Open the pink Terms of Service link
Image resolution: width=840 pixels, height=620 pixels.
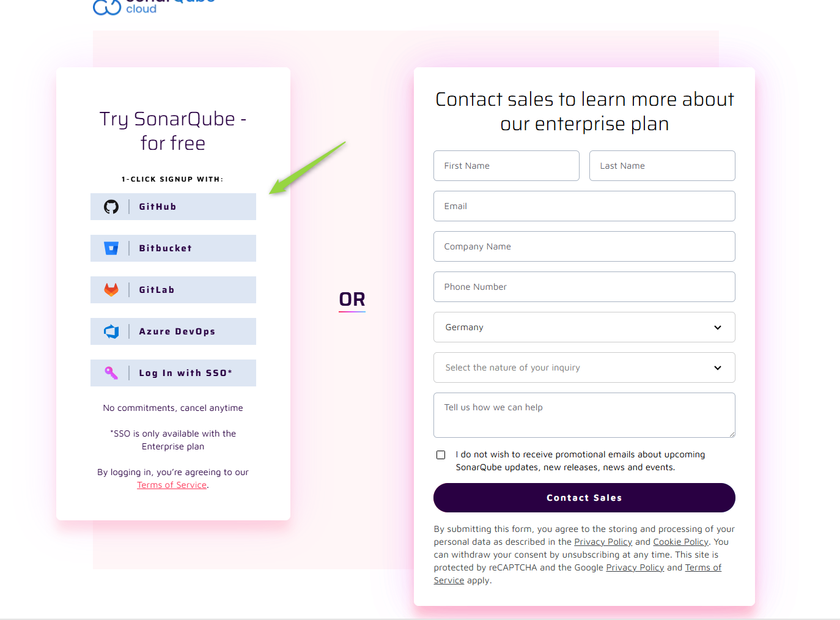coord(172,485)
